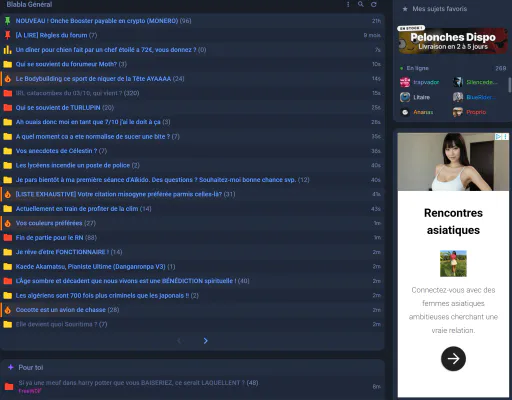Screen dimensions: 512x400
Task: Open Qui se souvient de TURLUPIN topic
Action: (x=58, y=107)
